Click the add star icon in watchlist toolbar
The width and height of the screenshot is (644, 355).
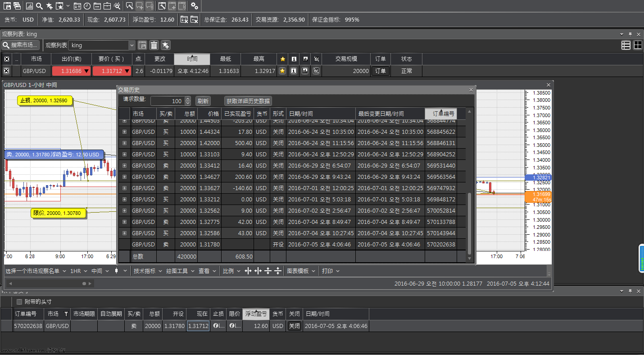point(166,45)
